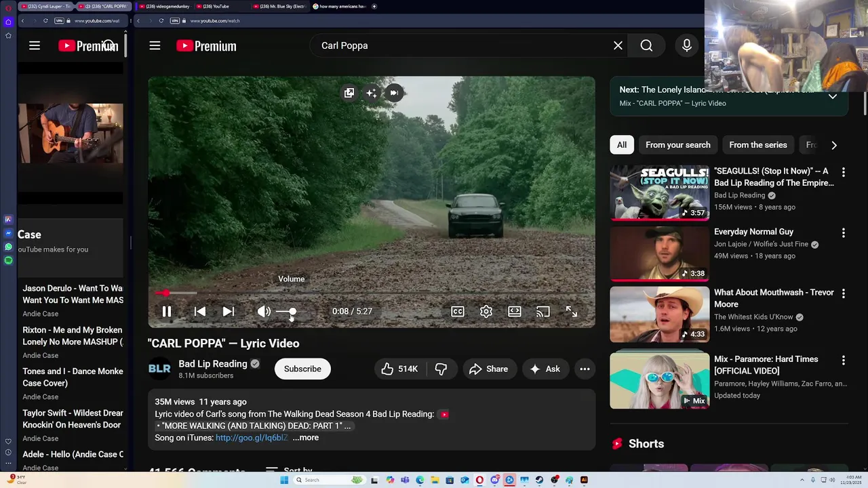The width and height of the screenshot is (868, 488).
Task: Show more filter chips with right arrow
Action: [834, 145]
